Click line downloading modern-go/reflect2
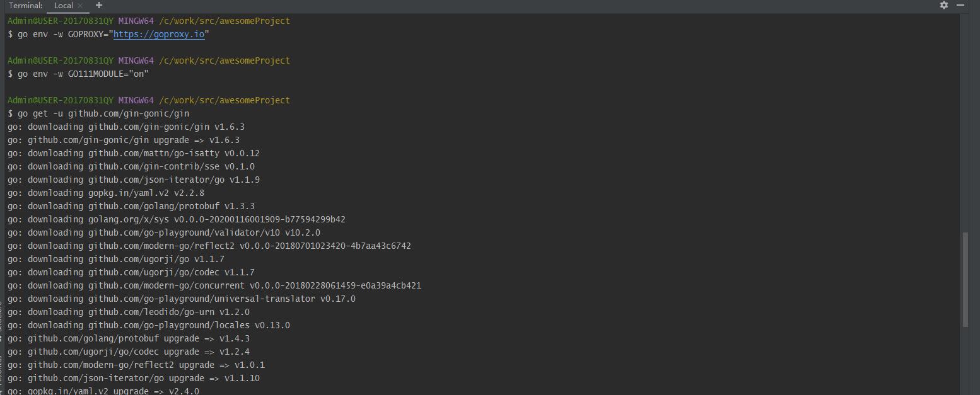The image size is (980, 395). (x=209, y=246)
